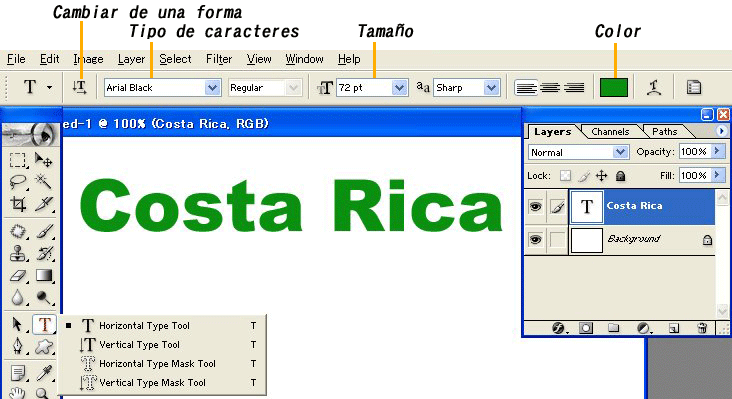Delete layer using trash icon
Image resolution: width=732 pixels, height=399 pixels.
702,328
